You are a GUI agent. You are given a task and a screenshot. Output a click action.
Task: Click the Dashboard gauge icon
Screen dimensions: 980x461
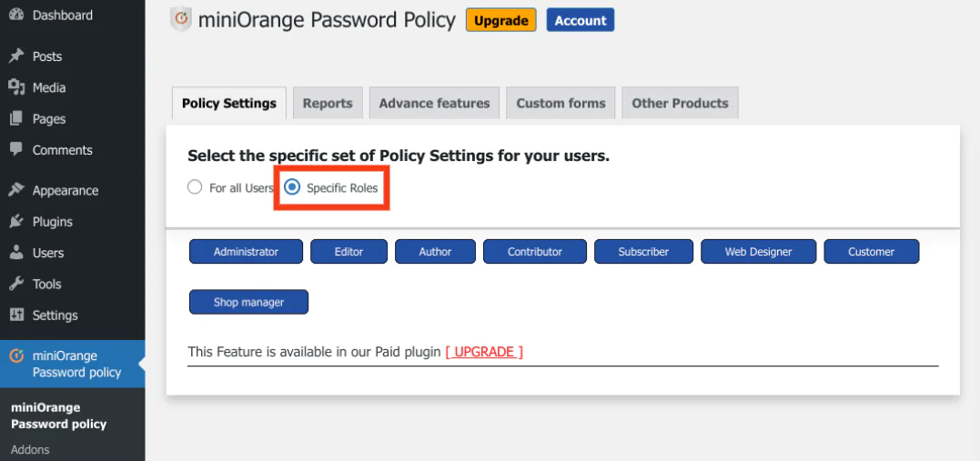16,15
